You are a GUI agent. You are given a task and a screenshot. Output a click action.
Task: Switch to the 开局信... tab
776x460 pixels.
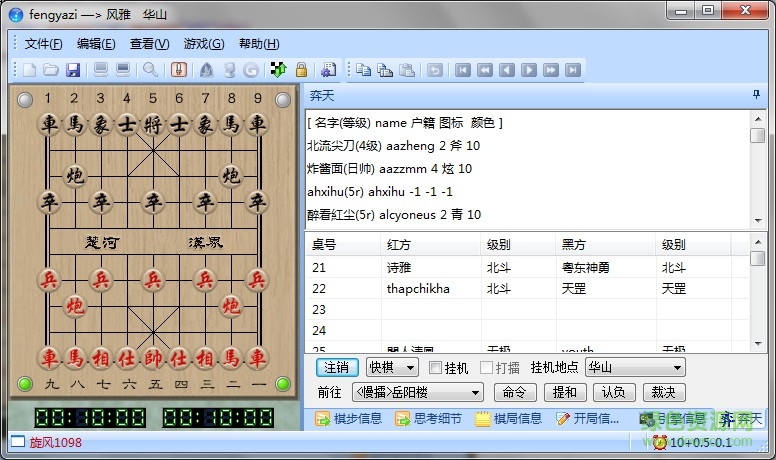(x=587, y=419)
